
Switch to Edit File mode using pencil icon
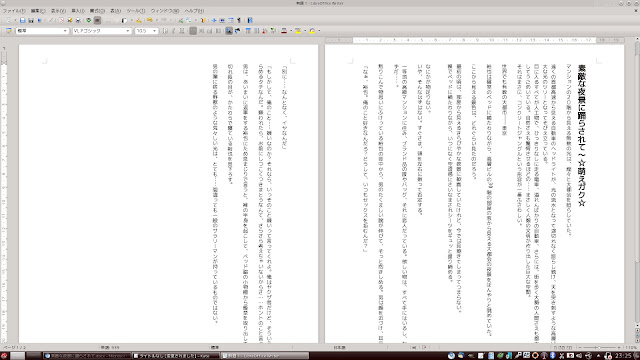pyautogui.click(x=50, y=20)
